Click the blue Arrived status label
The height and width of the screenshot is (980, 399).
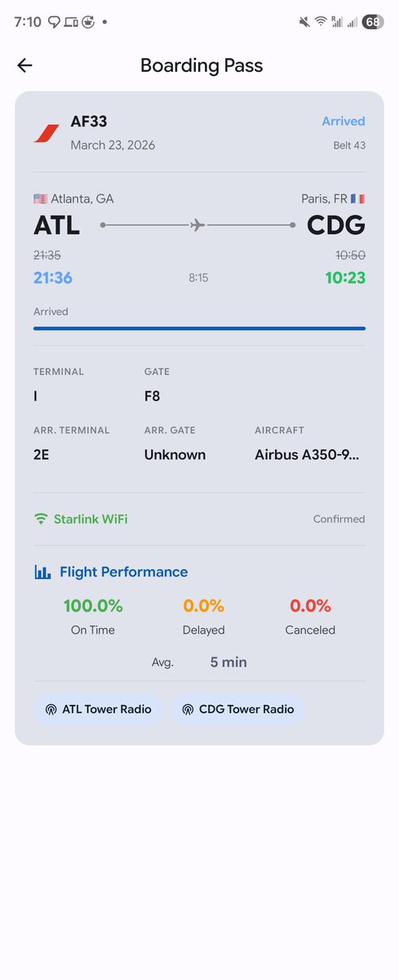click(x=344, y=121)
